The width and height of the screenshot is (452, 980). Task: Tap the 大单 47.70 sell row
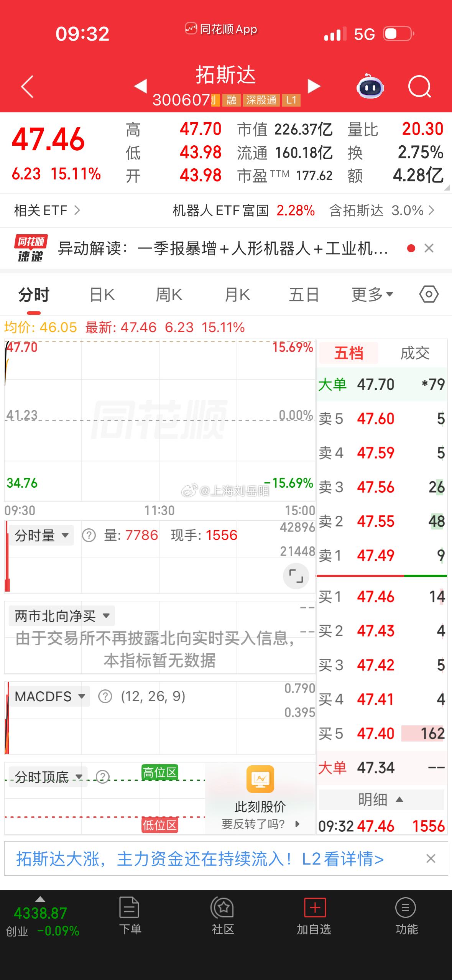click(x=381, y=384)
